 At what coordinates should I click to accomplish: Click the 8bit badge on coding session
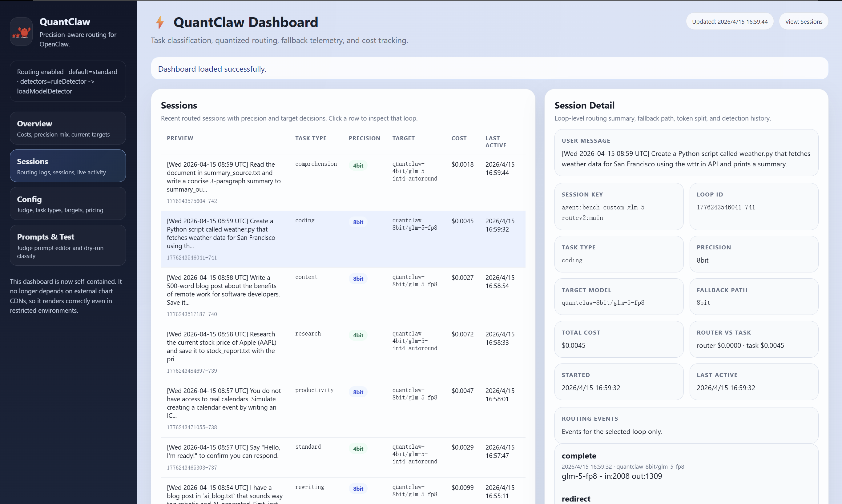coord(358,222)
